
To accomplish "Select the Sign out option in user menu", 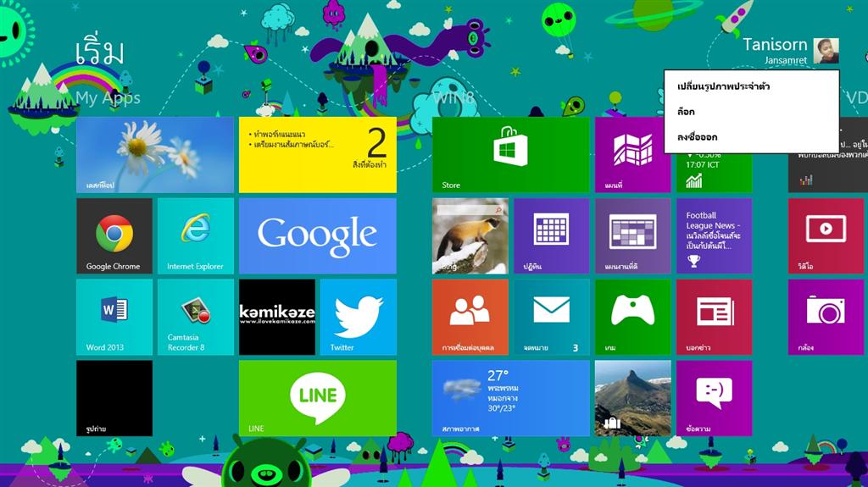I will (751, 137).
